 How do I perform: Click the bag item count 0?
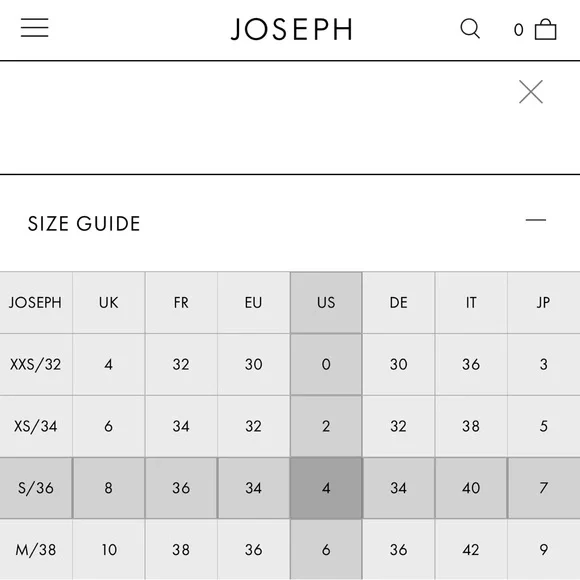pyautogui.click(x=518, y=30)
